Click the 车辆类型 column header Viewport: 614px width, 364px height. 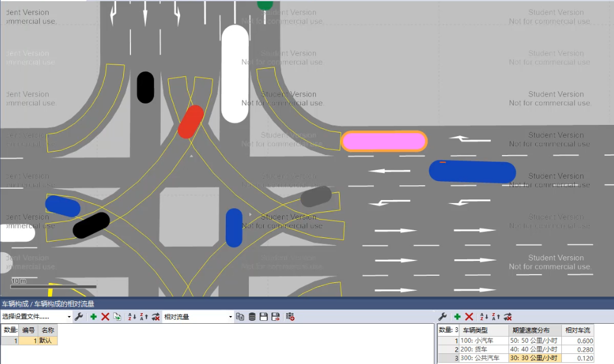(x=484, y=330)
